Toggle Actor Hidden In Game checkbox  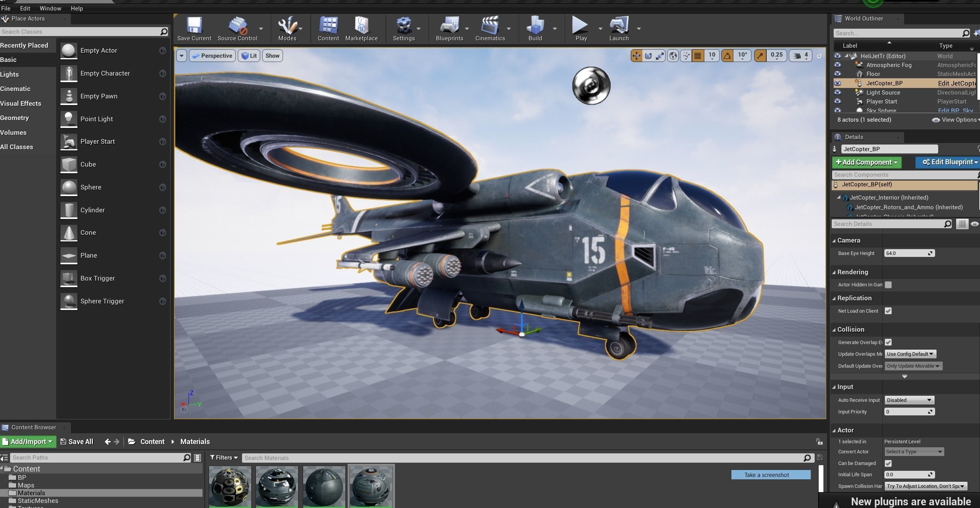[x=888, y=285]
